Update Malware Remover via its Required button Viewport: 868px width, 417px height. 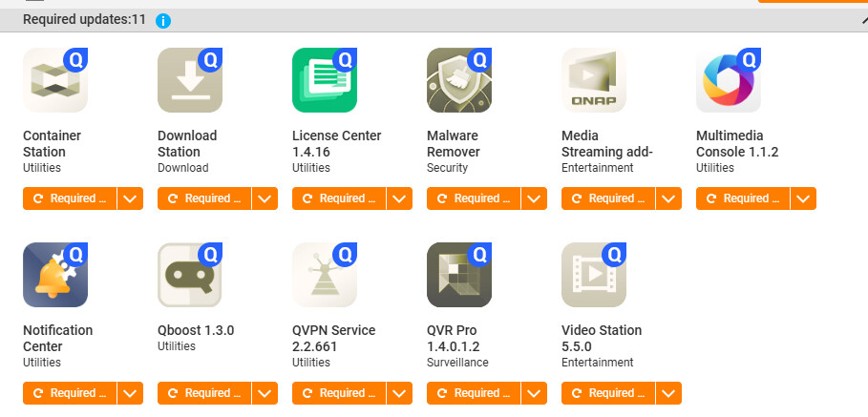[x=474, y=198]
